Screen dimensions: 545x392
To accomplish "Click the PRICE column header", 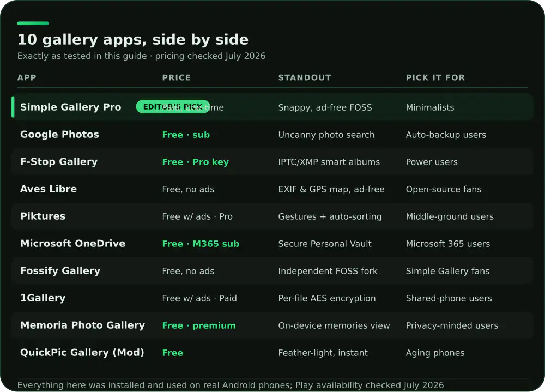I will (176, 77).
